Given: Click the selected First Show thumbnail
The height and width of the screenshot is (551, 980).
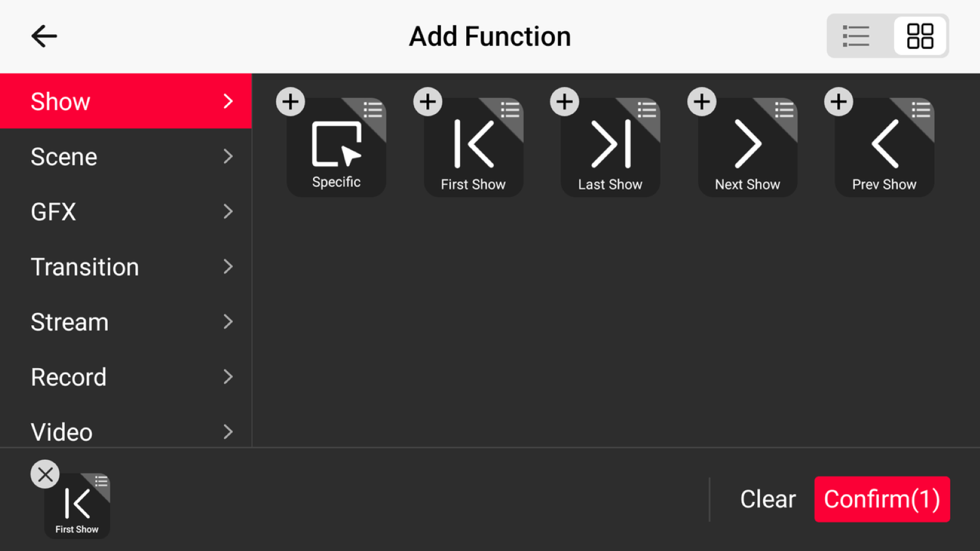Looking at the screenshot, I should [x=77, y=506].
